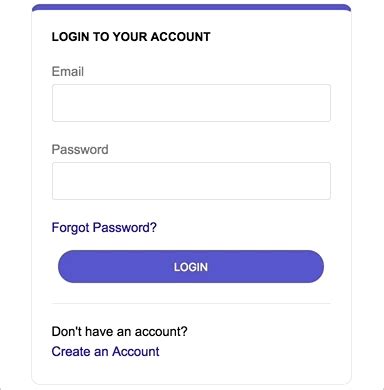This screenshot has width=384, height=390.
Task: Click the Password label text
Action: point(80,149)
